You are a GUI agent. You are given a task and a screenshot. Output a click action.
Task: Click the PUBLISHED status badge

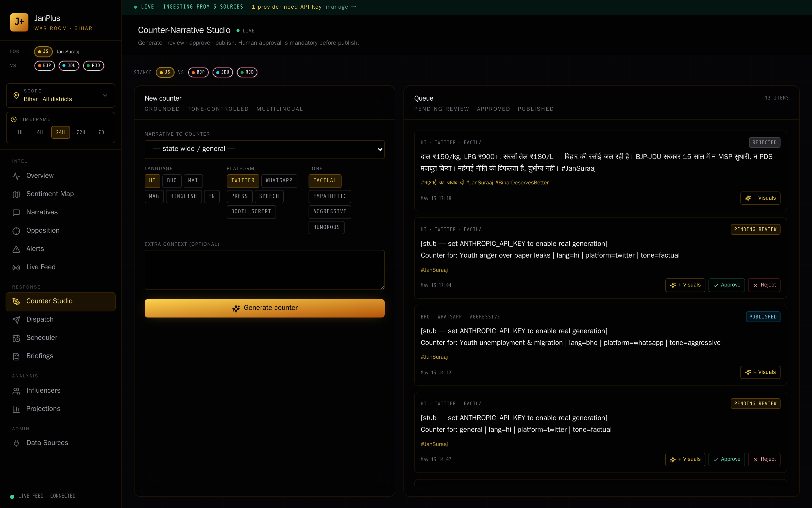tap(763, 317)
